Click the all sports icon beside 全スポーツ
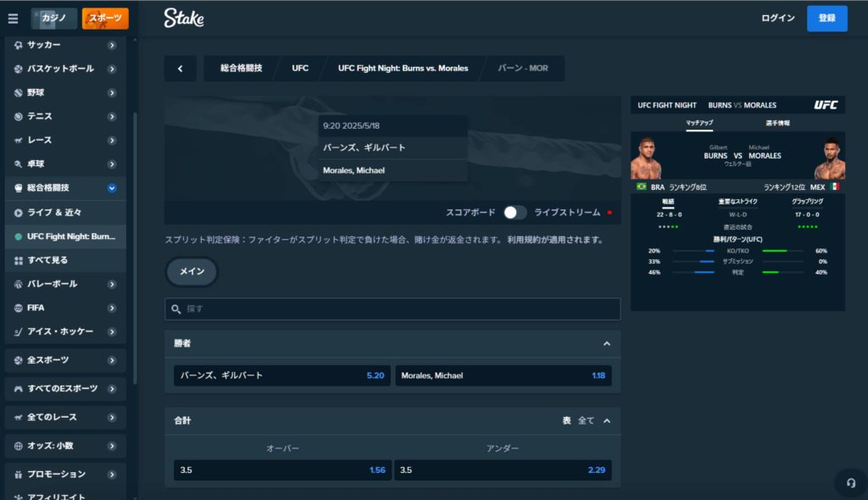868x500 pixels. pyautogui.click(x=19, y=360)
